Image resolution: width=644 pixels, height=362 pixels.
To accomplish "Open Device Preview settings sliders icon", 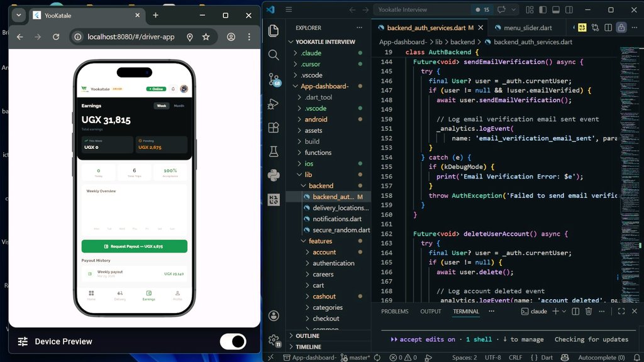I will (23, 341).
